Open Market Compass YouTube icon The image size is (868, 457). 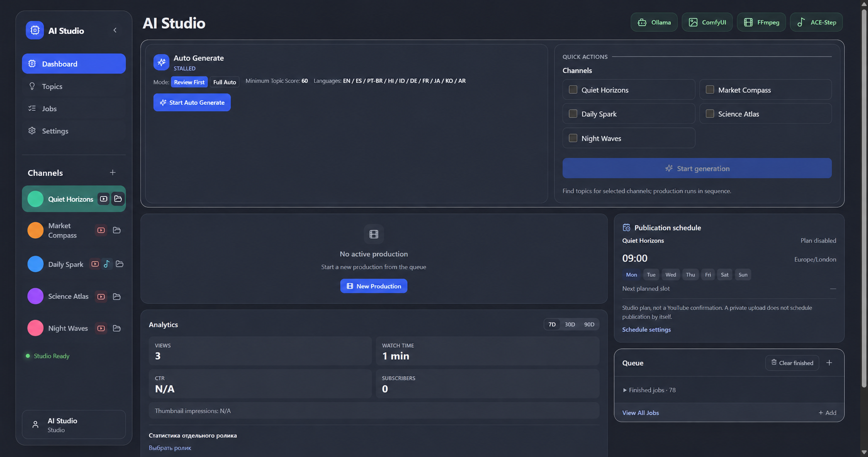tap(101, 230)
